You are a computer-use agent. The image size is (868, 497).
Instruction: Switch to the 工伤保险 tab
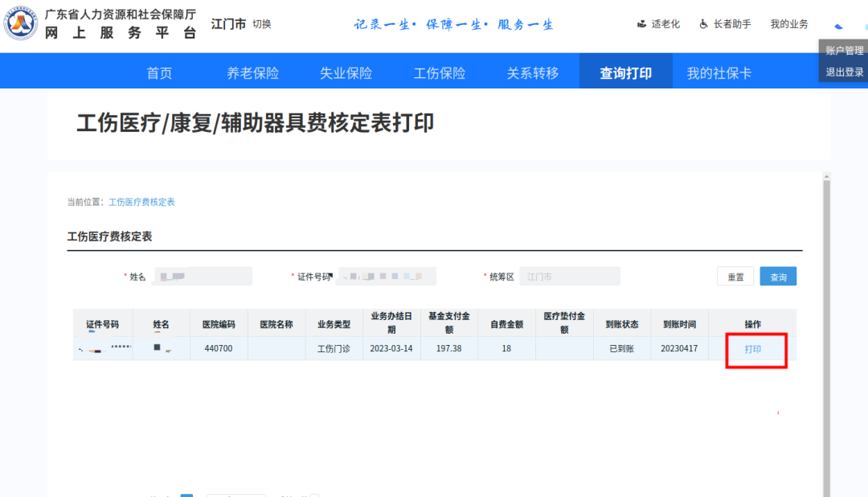(439, 72)
